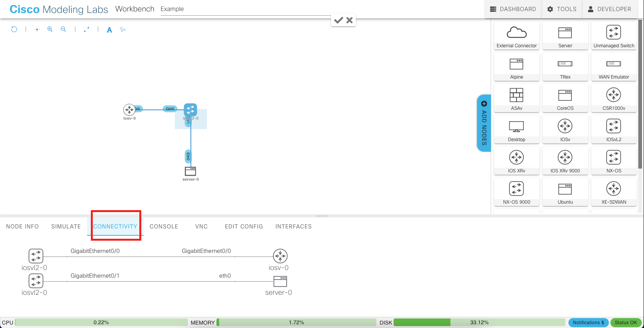Select Ubuntu node type
644x328 pixels.
[x=565, y=192]
